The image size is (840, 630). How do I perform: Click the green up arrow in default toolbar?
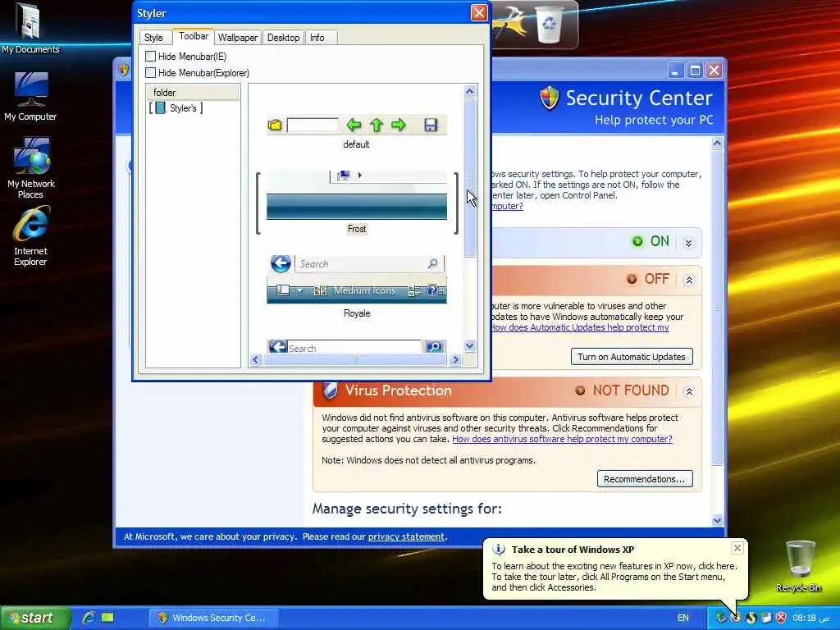click(377, 126)
